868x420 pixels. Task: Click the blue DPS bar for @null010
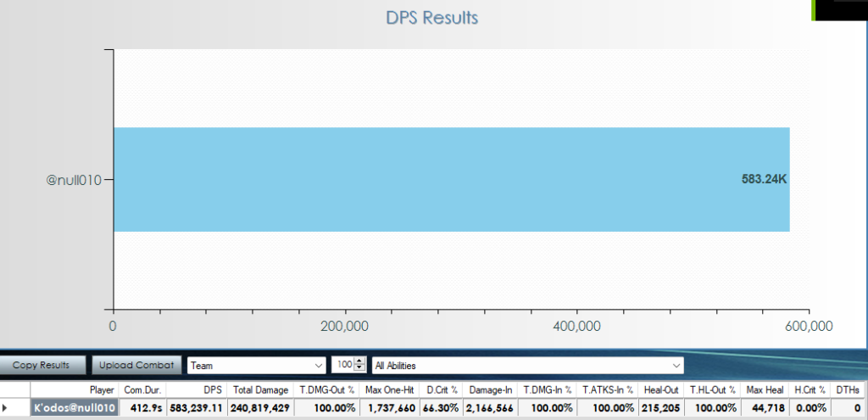tap(451, 179)
